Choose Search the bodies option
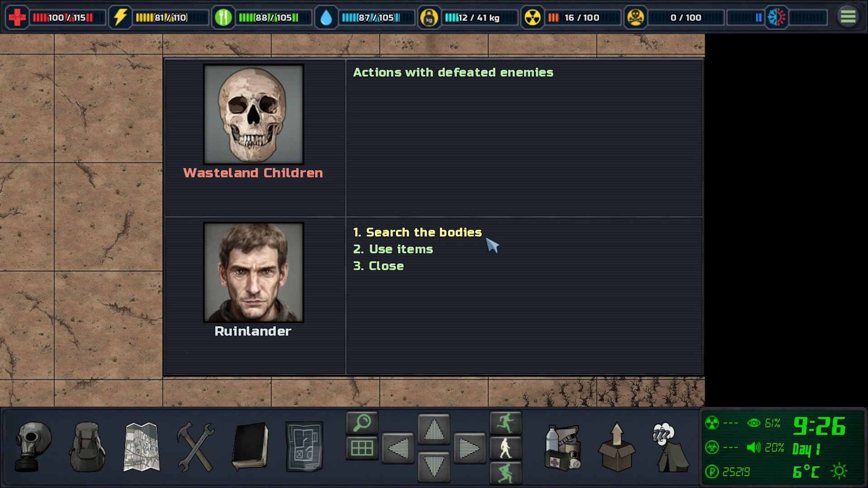This screenshot has width=868, height=488. click(417, 232)
